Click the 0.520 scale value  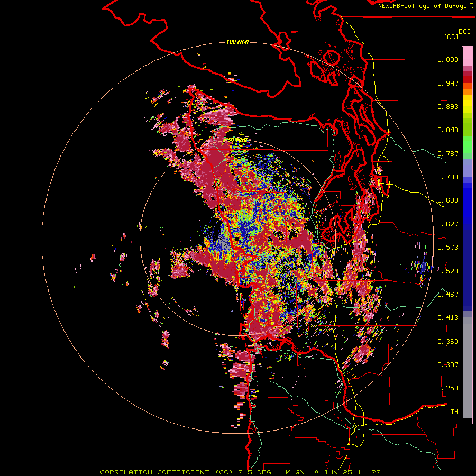click(448, 271)
